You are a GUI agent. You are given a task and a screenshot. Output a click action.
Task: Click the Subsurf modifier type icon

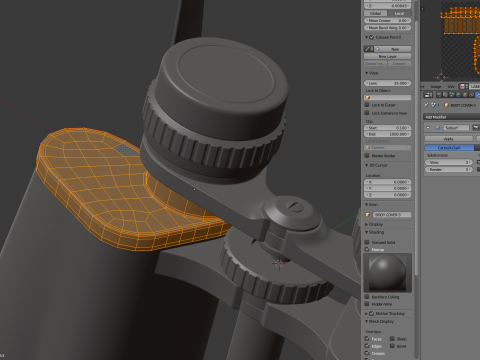[438, 128]
